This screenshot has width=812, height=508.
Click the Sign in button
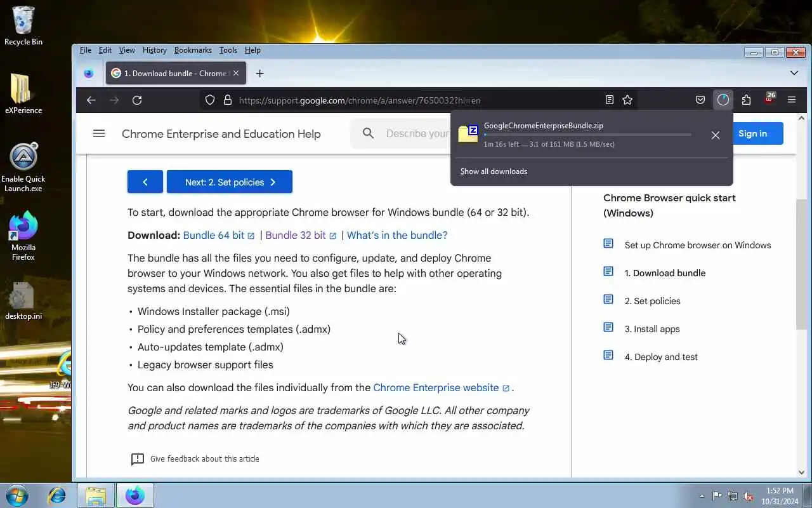tap(752, 133)
